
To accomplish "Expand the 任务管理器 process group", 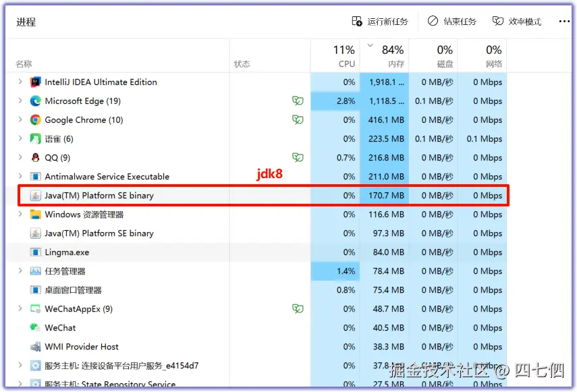I will tap(20, 271).
